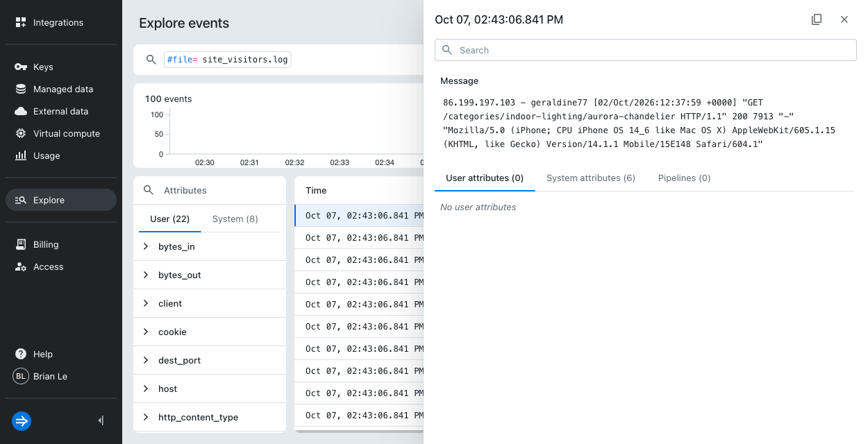Viewport: 868px width, 444px height.
Task: Open Brian Le user profile
Action: pos(41,377)
